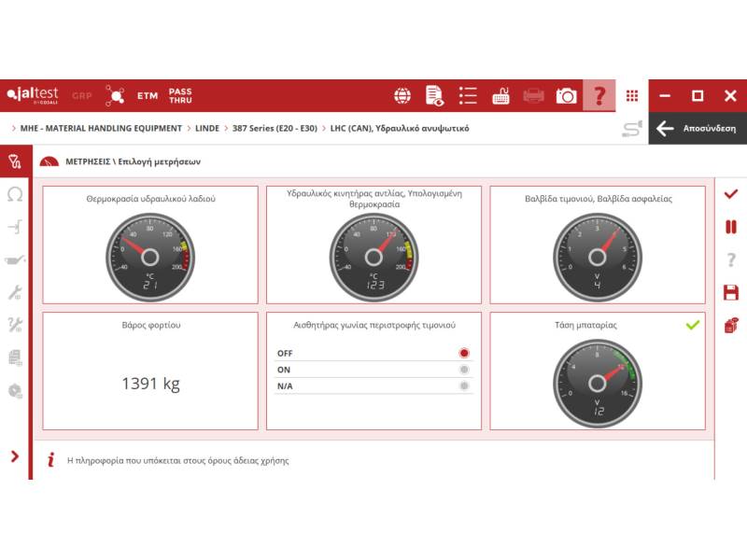Switch to PASS THRU mode
The height and width of the screenshot is (560, 747).
[180, 95]
